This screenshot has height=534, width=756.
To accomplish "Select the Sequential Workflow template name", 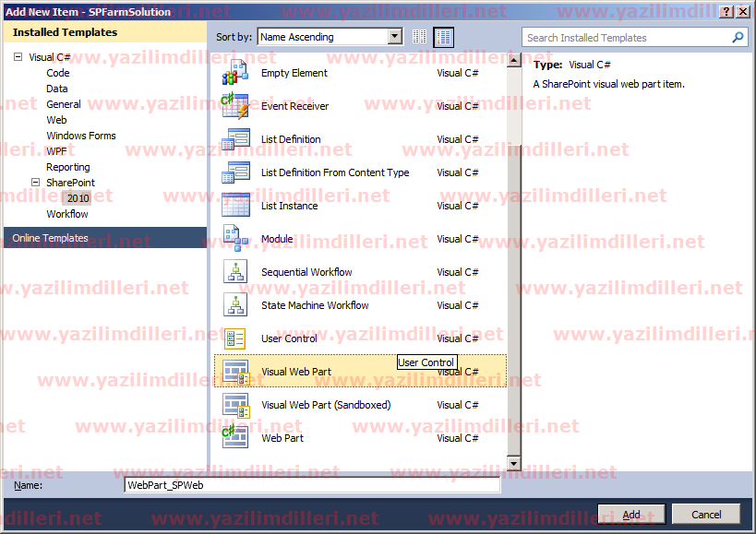I will coord(306,272).
